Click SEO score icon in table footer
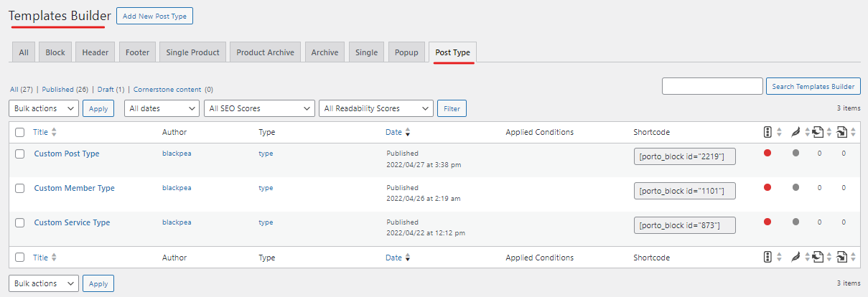 (767, 258)
